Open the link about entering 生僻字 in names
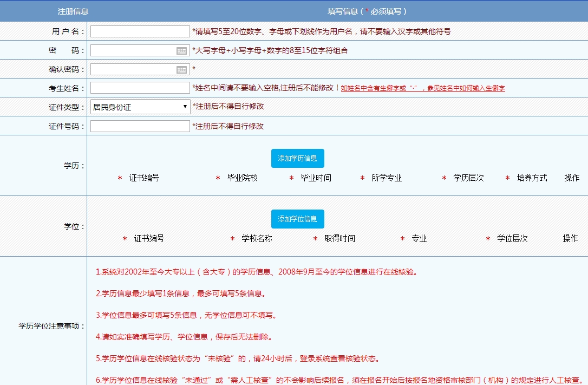588x385 pixels. (x=423, y=88)
